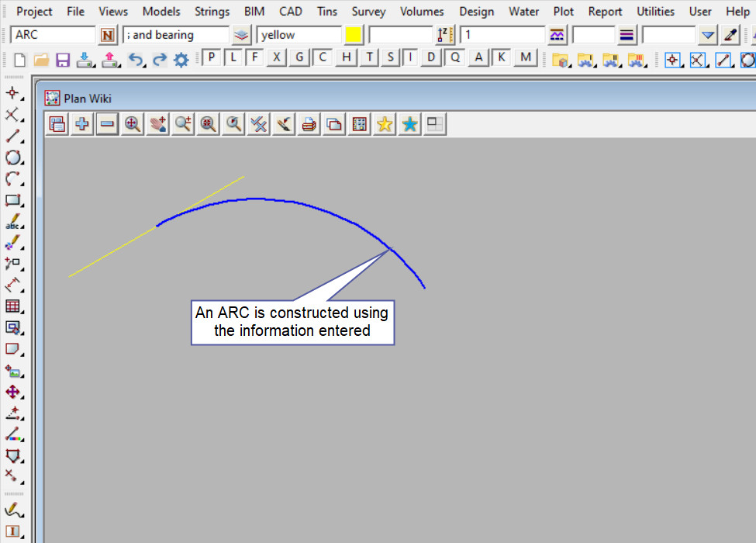Toggle the P snap button

pos(212,57)
